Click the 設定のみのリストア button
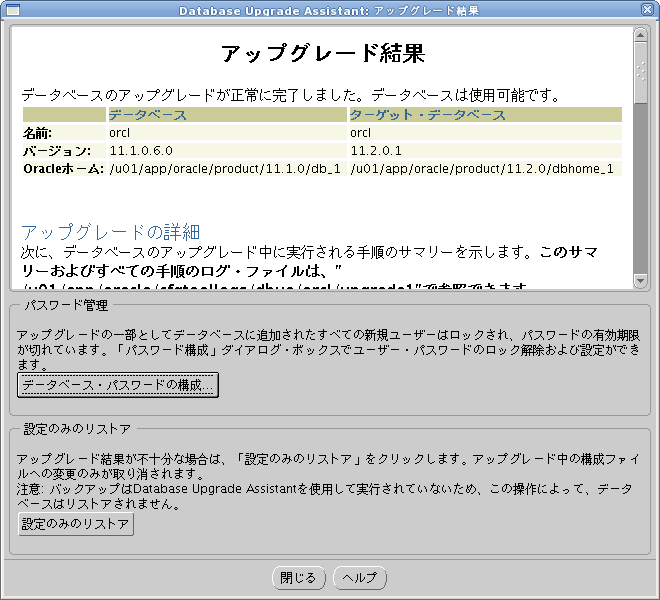The width and height of the screenshot is (660, 600). (x=76, y=524)
